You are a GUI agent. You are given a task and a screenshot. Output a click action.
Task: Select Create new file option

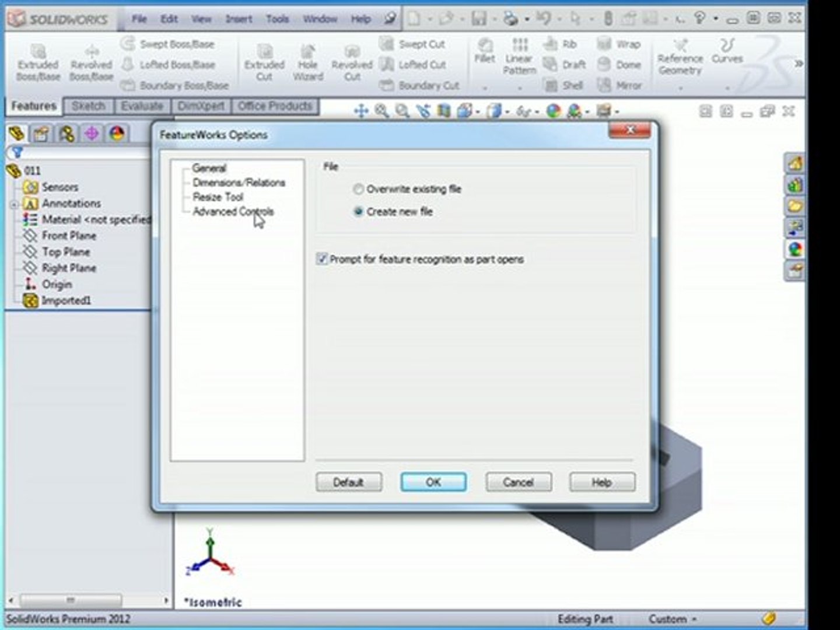coord(359,211)
